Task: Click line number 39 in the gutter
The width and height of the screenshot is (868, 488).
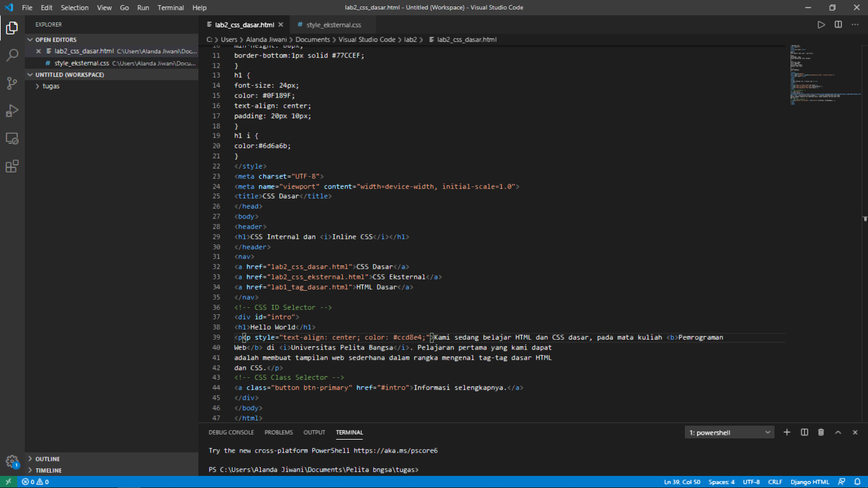Action: (217, 337)
